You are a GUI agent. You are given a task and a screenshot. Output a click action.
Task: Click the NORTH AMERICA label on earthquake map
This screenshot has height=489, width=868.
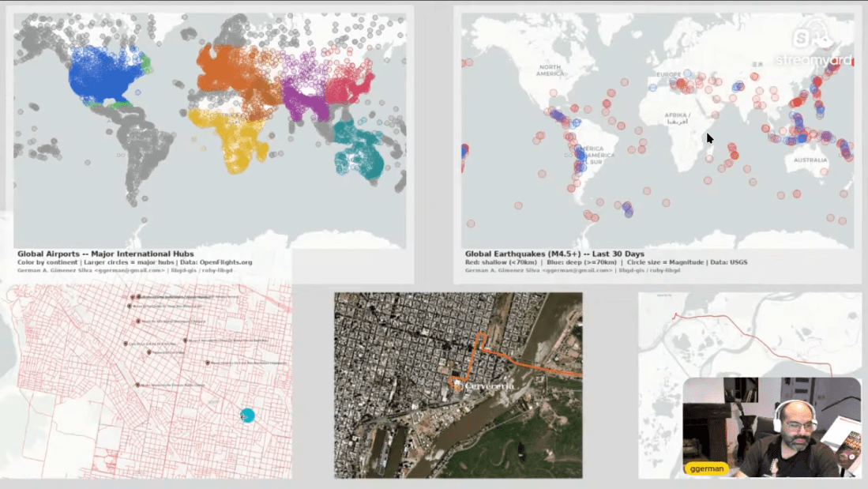coord(550,70)
